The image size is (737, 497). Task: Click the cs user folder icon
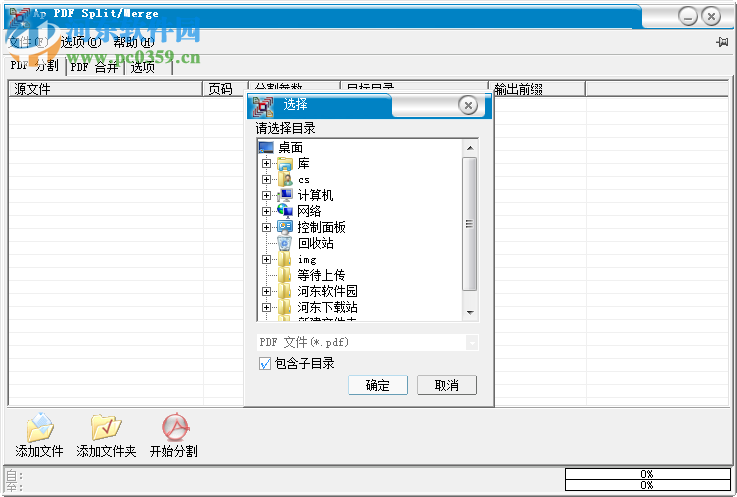285,180
